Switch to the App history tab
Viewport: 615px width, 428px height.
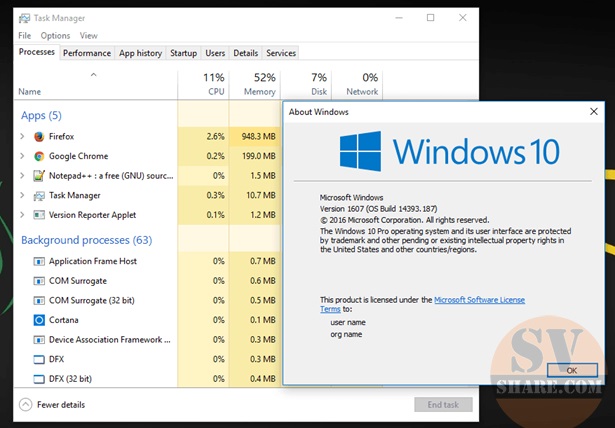coord(140,53)
